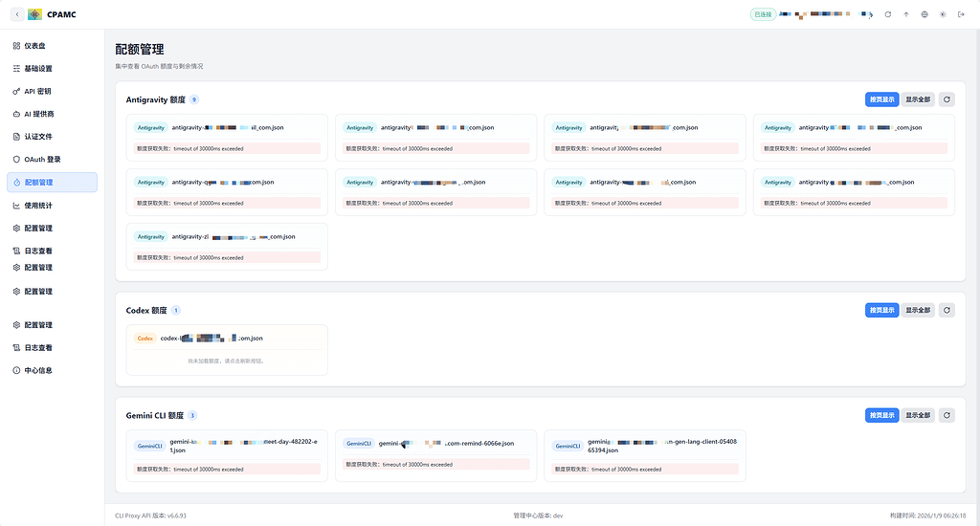Select 按页显示 for Codex 额度
Image resolution: width=980 pixels, height=526 pixels.
coord(881,310)
